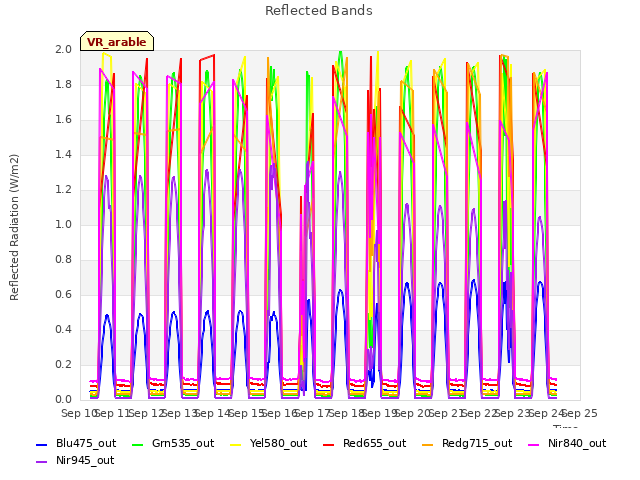Viewport: 640px width, 480px height.
Task: Click the magenta Nir840_out legend swatch
Action: coord(534,444)
